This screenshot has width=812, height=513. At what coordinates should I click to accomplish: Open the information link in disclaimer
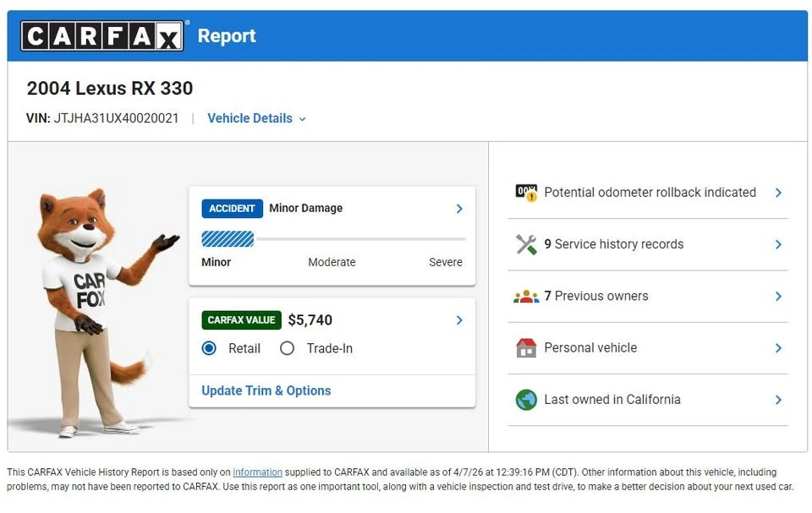click(257, 472)
